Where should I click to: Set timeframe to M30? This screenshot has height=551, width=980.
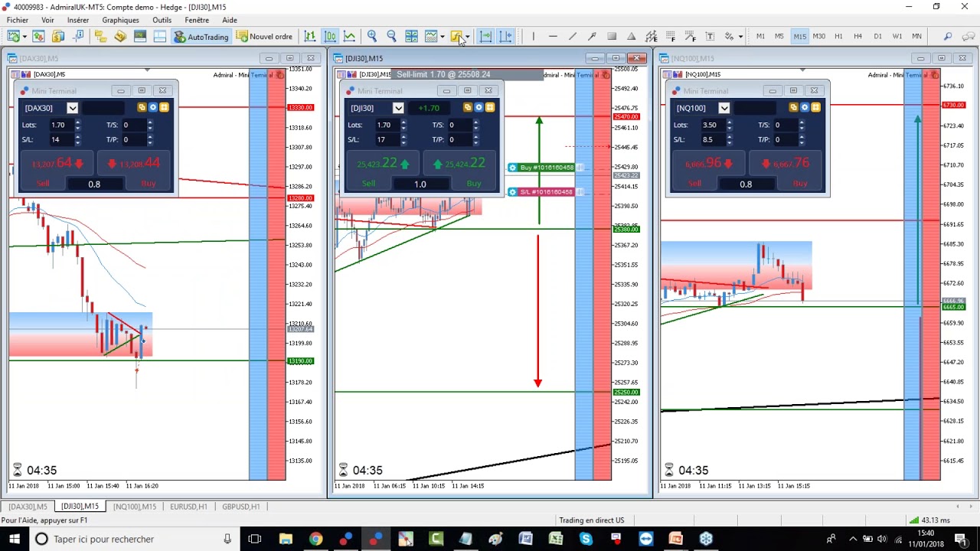pos(818,36)
